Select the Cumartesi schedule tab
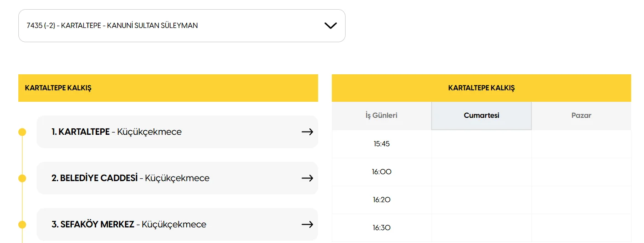This screenshot has width=644, height=243. pyautogui.click(x=481, y=116)
